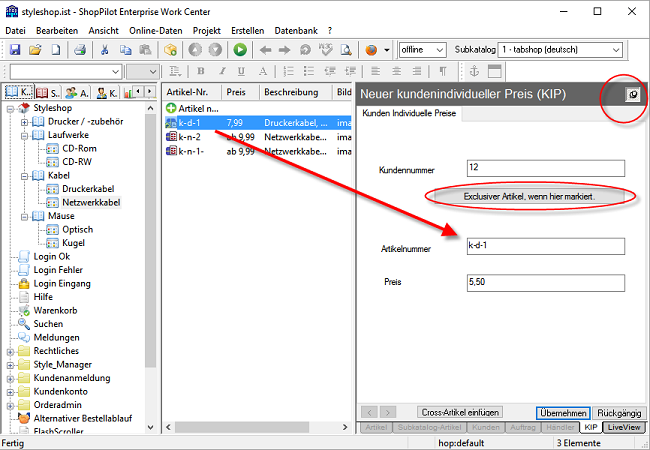Toggle italic formatting

[x=222, y=71]
